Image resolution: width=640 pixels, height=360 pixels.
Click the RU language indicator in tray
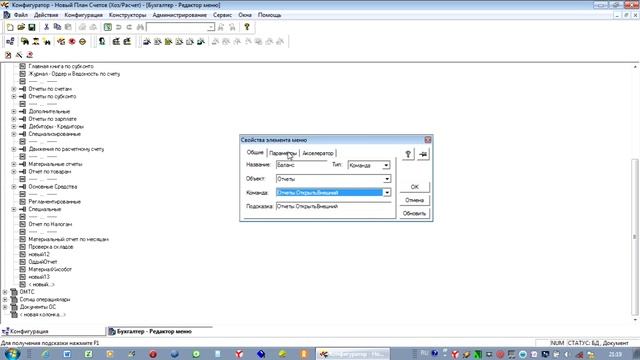pyautogui.click(x=424, y=353)
